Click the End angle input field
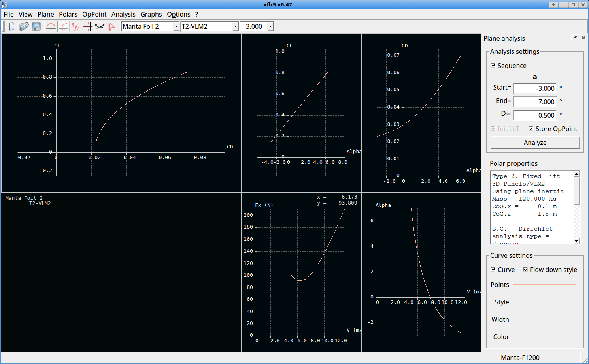Screen dimensions: 589x364 [x=535, y=102]
